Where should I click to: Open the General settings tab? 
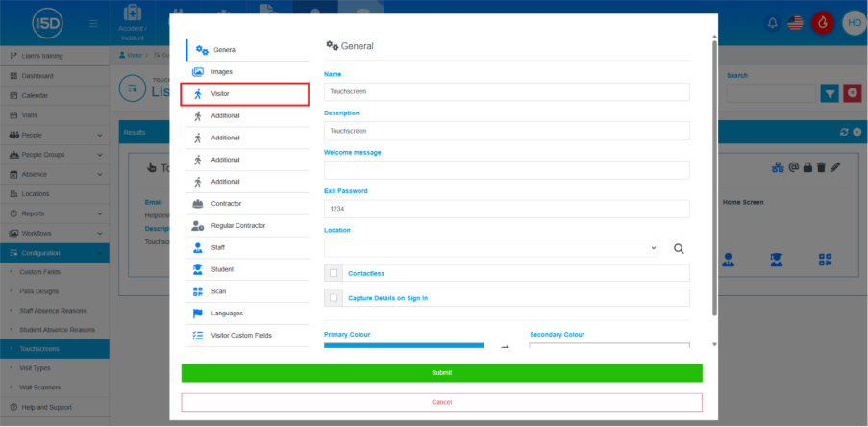pyautogui.click(x=247, y=50)
